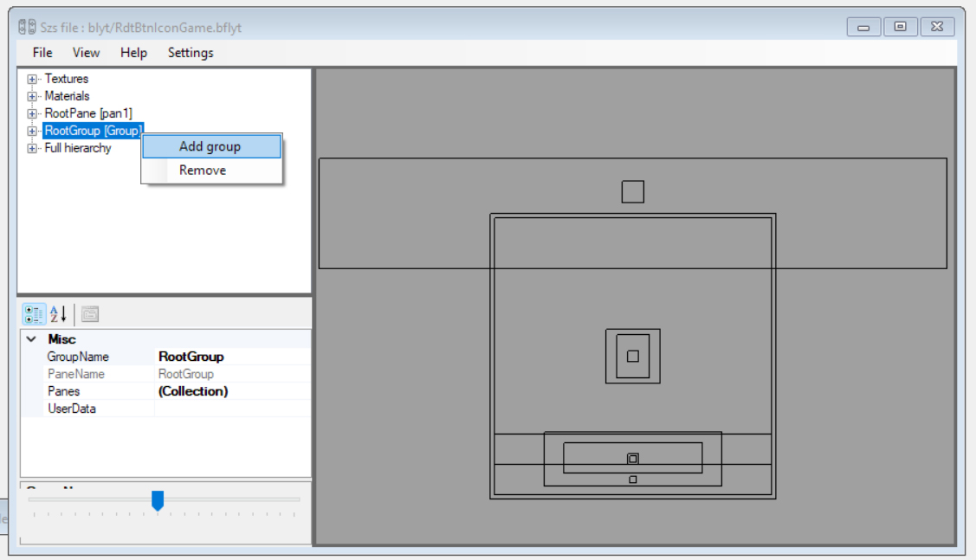Click the zoom slider thumb
Viewport: 976px width, 560px height.
point(158,500)
